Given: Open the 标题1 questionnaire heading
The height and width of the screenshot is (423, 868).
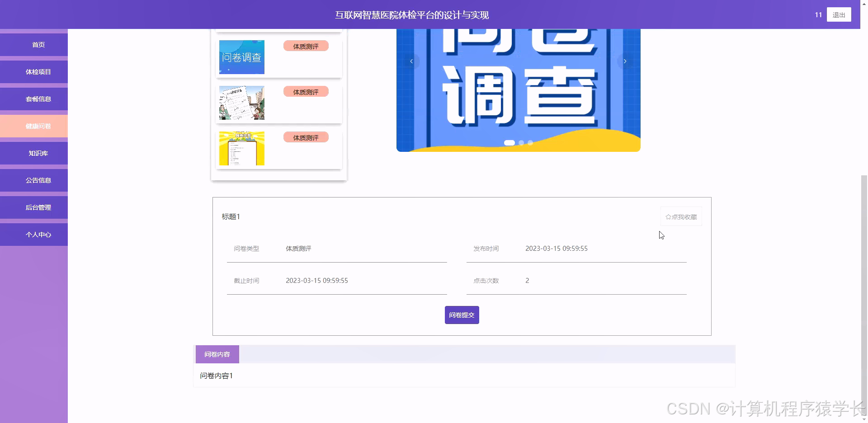Looking at the screenshot, I should click(x=230, y=216).
